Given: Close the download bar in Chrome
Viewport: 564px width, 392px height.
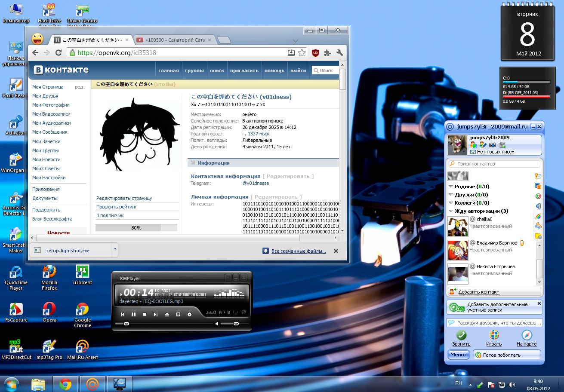Looking at the screenshot, I should [x=336, y=251].
